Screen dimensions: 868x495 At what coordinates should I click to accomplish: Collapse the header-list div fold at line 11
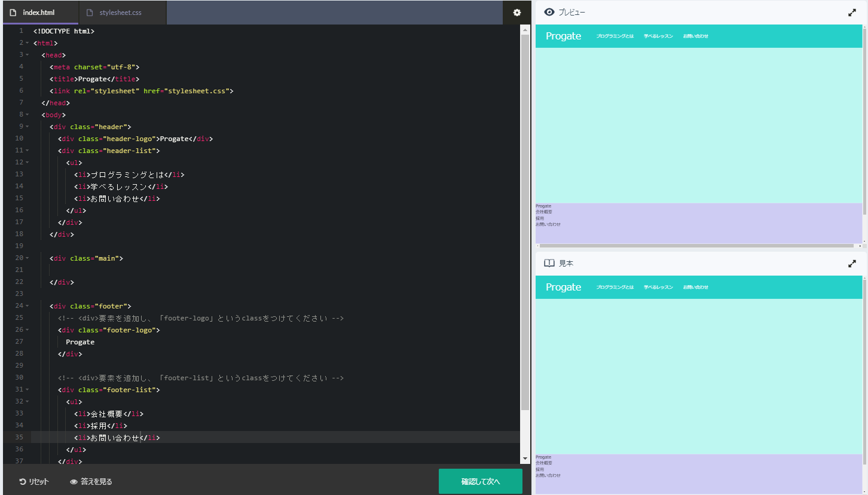(x=27, y=151)
